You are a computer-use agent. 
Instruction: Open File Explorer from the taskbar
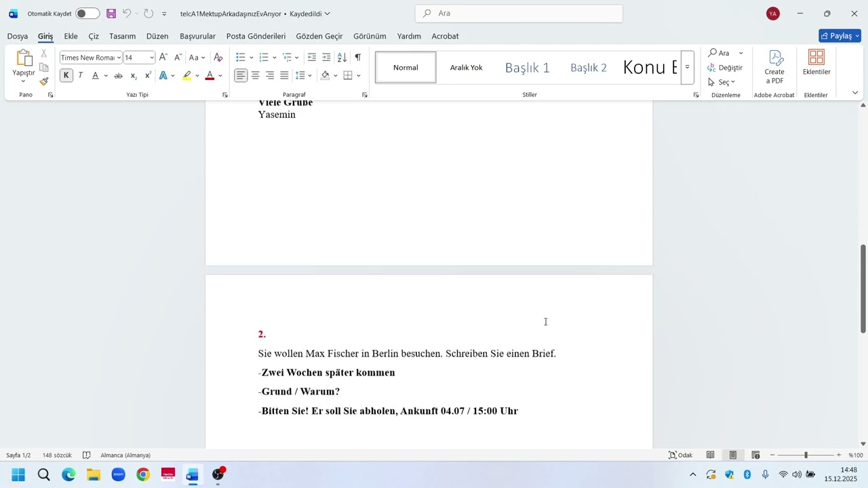point(94,474)
